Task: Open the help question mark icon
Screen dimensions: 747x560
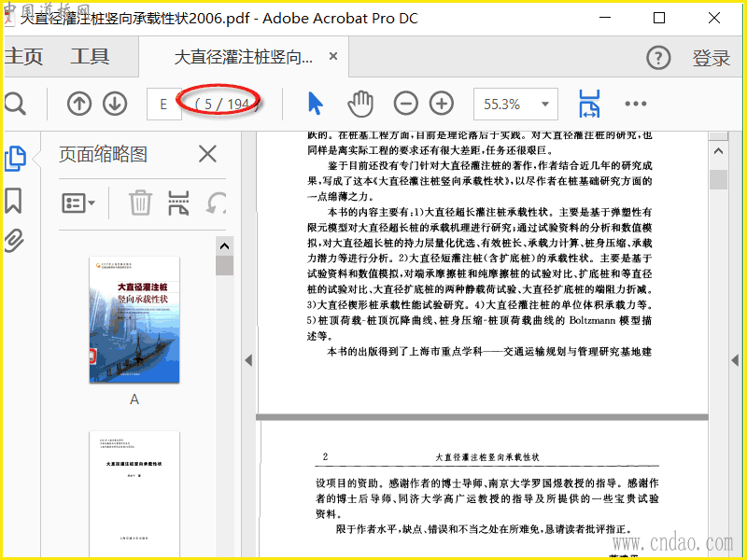Action: [658, 58]
